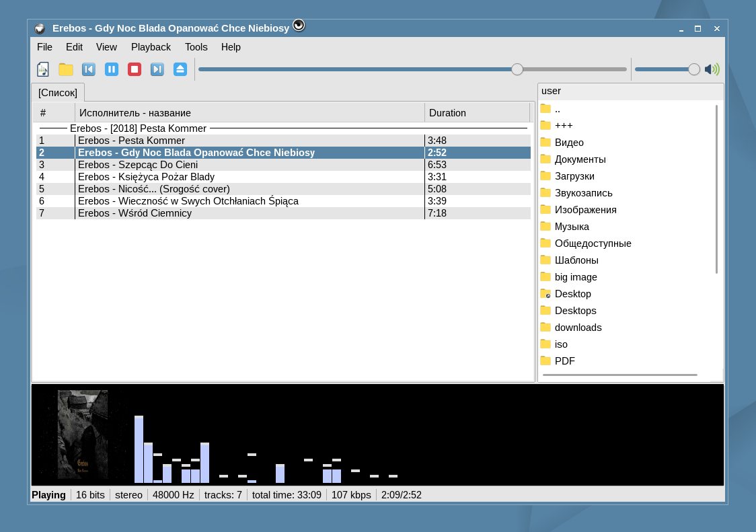The height and width of the screenshot is (532, 756).
Task: Click the album cover art thumbnail
Action: 83,434
